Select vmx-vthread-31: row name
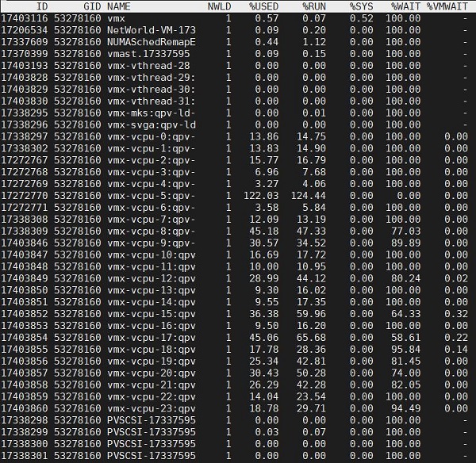The image size is (476, 463). tap(152, 101)
